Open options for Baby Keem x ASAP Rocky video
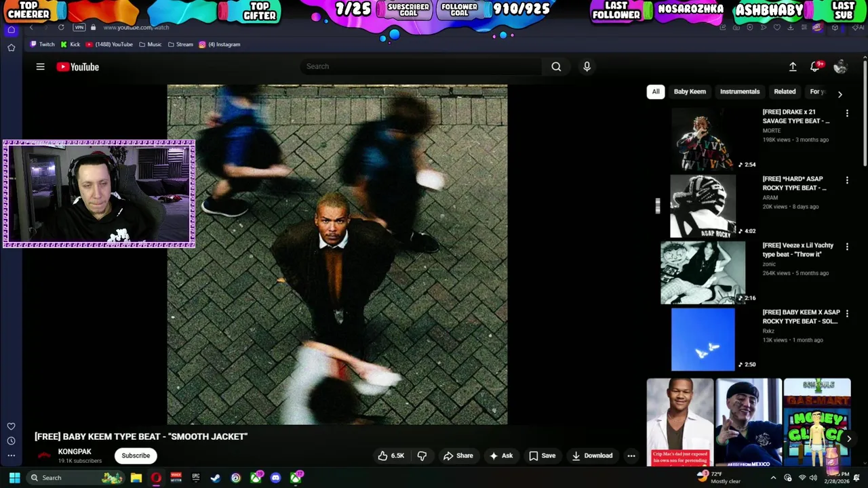Screen dimensions: 868x488 [847, 314]
